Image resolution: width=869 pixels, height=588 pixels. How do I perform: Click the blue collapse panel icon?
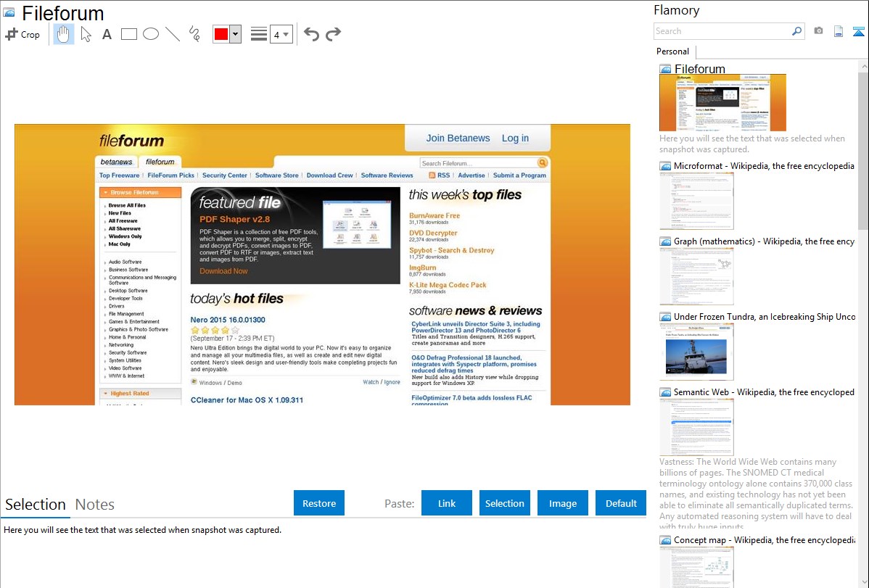pyautogui.click(x=858, y=31)
